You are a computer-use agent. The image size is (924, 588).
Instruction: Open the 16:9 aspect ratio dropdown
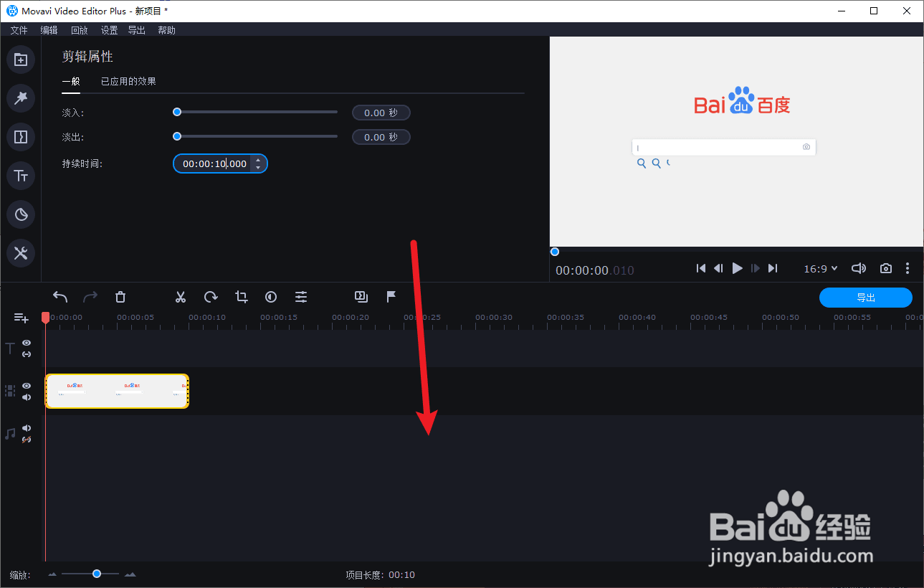pos(821,268)
